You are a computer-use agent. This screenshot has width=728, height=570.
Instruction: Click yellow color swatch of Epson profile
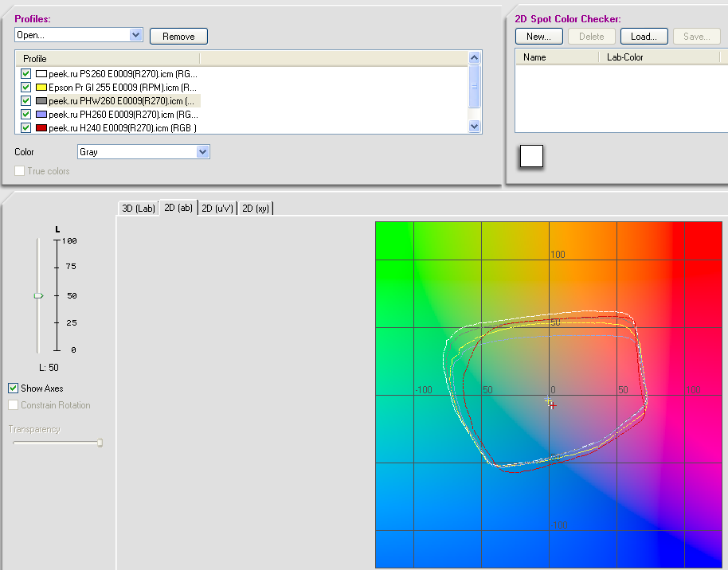pyautogui.click(x=41, y=88)
